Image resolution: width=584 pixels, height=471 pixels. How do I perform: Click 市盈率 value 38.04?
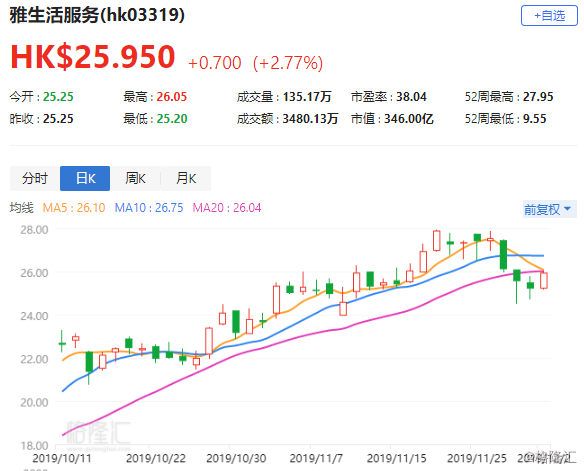pyautogui.click(x=411, y=97)
